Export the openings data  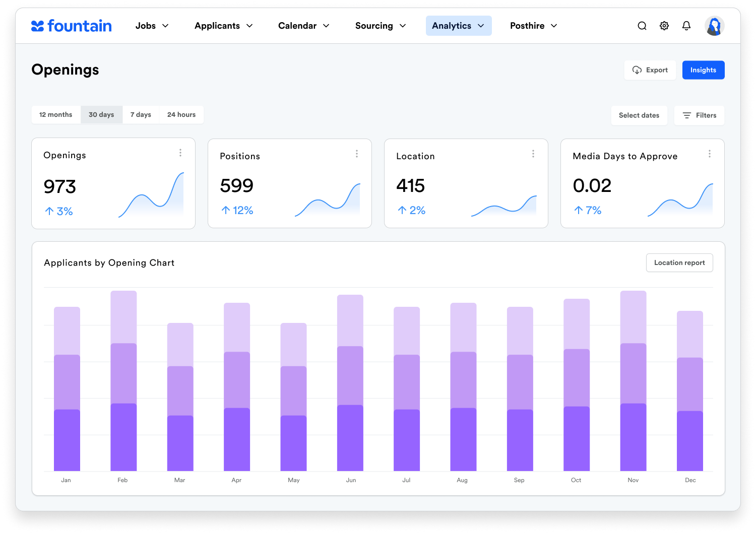650,70
